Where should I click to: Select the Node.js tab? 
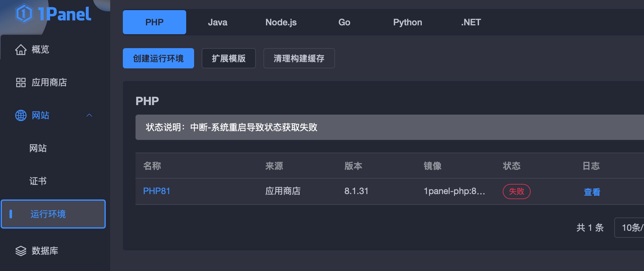(x=281, y=22)
